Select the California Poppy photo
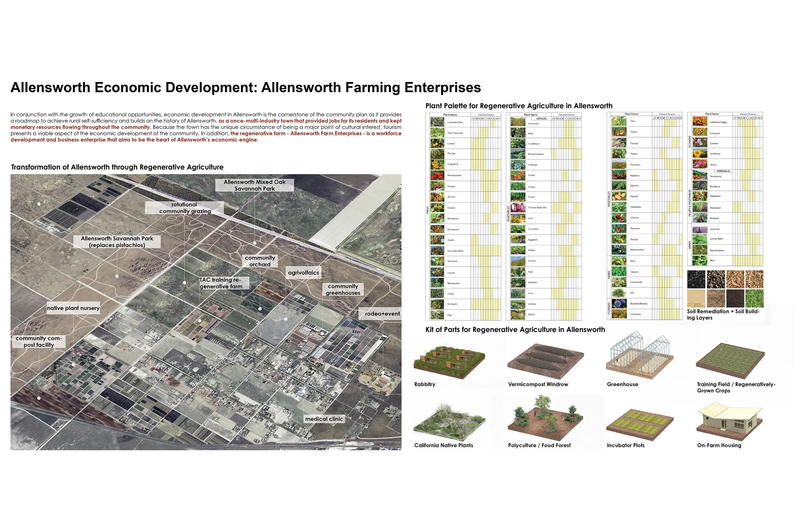The width and height of the screenshot is (798, 532). pyautogui.click(x=700, y=122)
